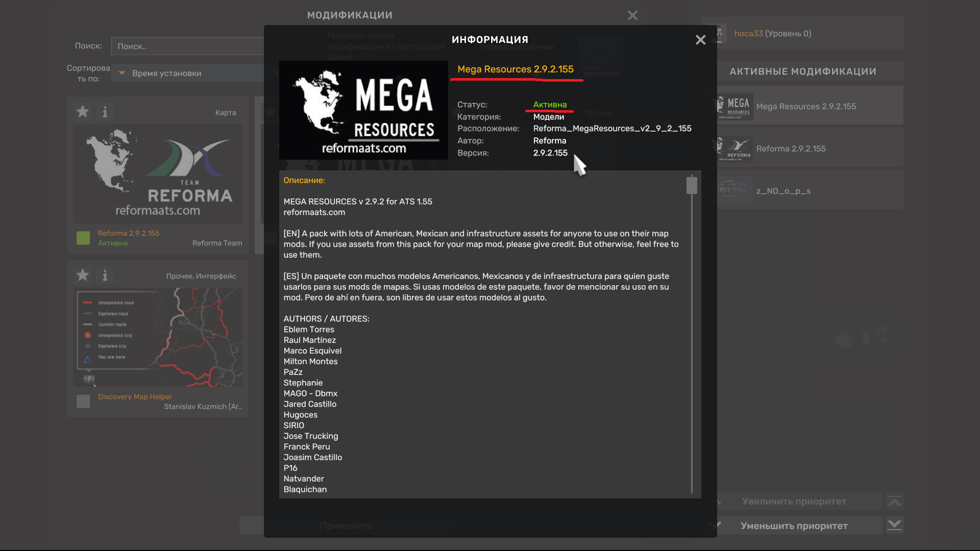Viewport: 980px width, 551px height.
Task: Click Discovery Map Helper mod name
Action: click(x=135, y=397)
